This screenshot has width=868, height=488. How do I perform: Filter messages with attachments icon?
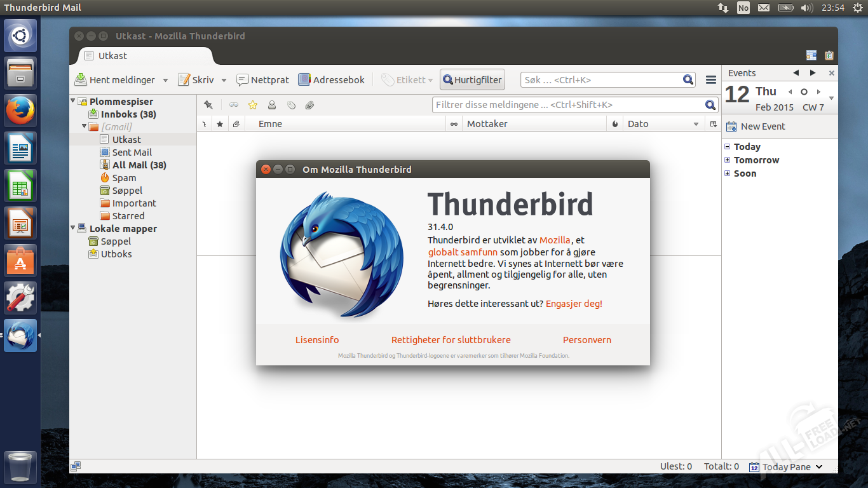pyautogui.click(x=310, y=105)
